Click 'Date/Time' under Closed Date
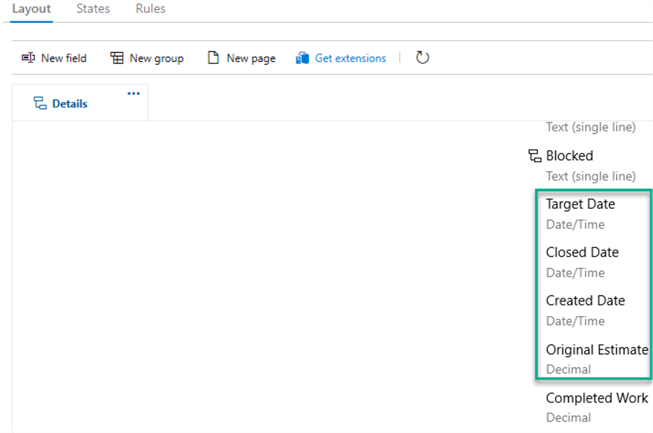This screenshot has height=433, width=653. [575, 273]
